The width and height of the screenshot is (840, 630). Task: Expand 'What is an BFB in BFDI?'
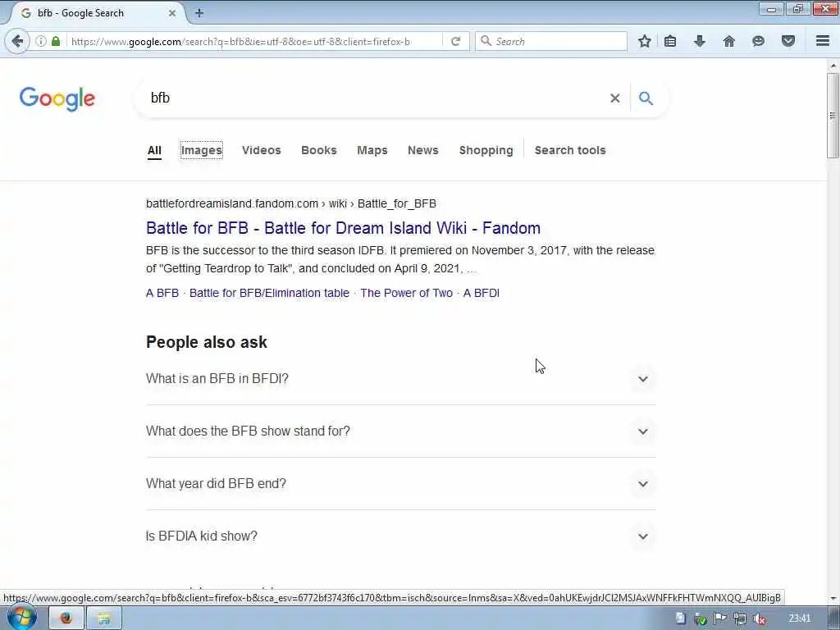click(x=400, y=379)
